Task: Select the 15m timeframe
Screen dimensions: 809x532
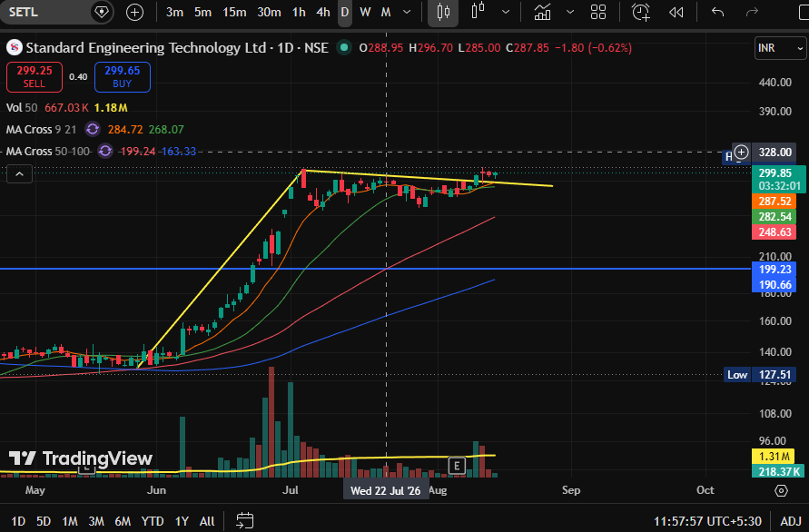Action: tap(234, 12)
